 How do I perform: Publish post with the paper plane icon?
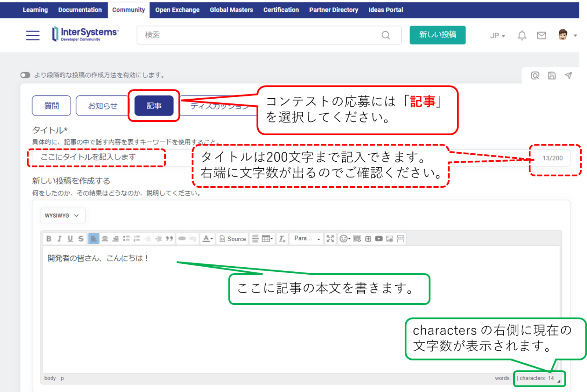point(568,76)
